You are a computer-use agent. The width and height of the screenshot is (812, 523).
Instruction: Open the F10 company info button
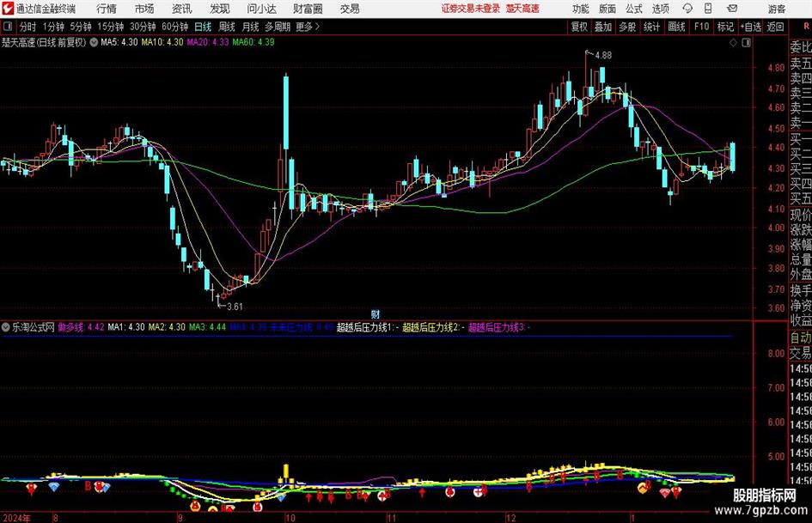point(702,27)
